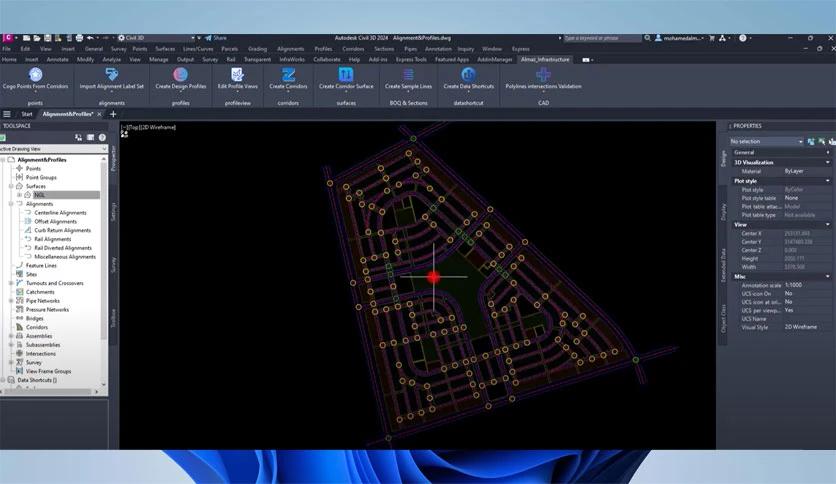Select the Almaz_Infrastructure ribbon tab

[x=545, y=60]
